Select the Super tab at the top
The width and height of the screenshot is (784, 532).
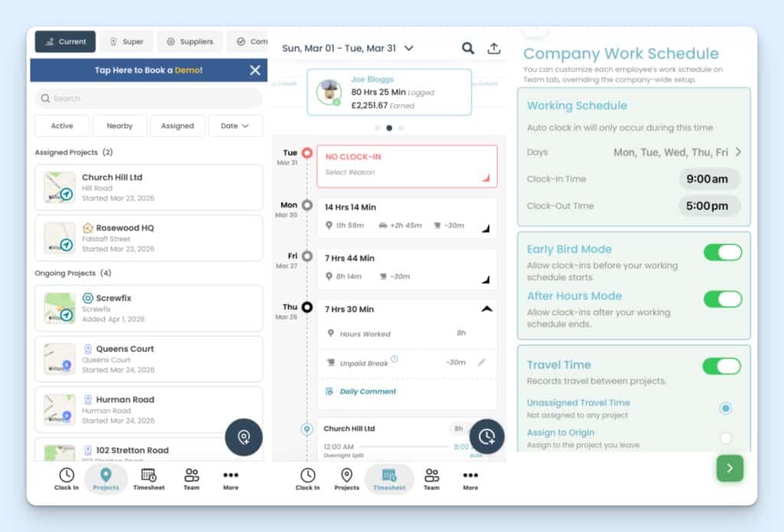[x=126, y=41]
